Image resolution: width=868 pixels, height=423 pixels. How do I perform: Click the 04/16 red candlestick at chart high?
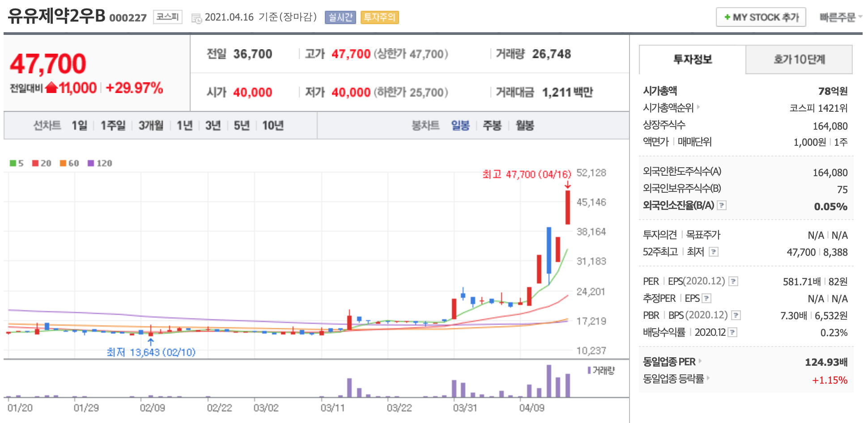[x=568, y=207]
